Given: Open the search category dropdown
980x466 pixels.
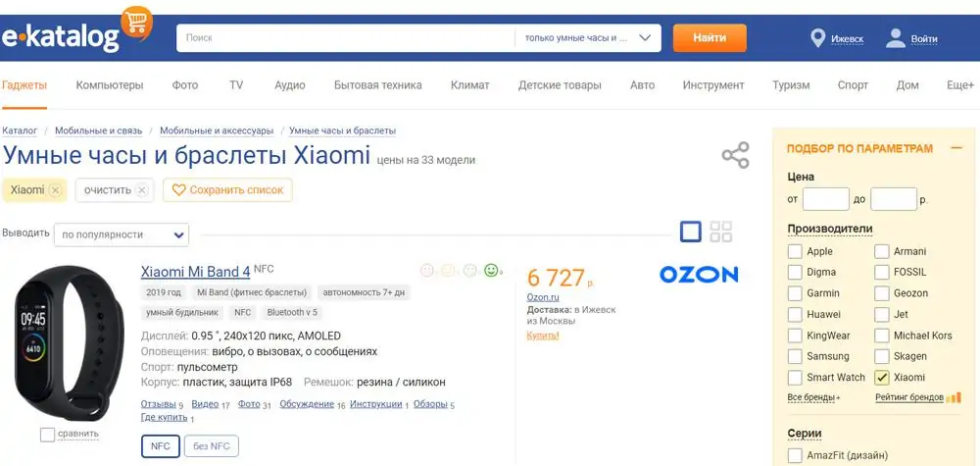Looking at the screenshot, I should (588, 38).
